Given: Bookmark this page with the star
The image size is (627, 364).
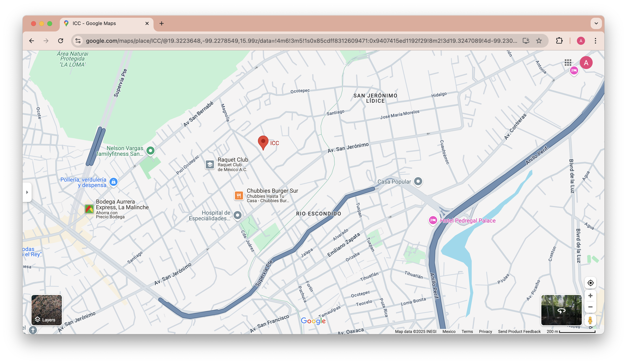Looking at the screenshot, I should point(539,41).
